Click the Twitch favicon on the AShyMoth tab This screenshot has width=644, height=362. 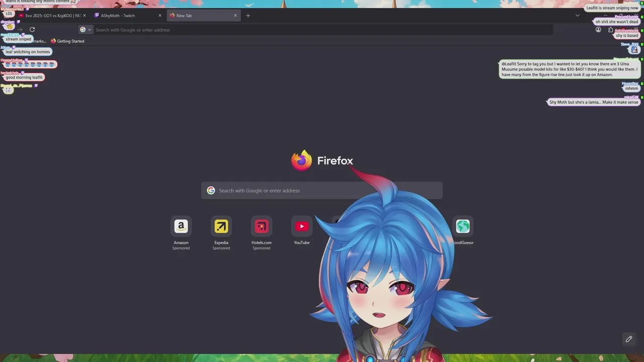click(97, 16)
